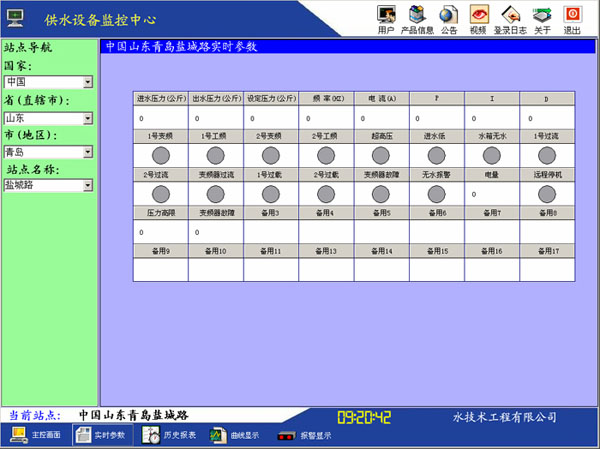Toggle the 1号变频 indicator light
This screenshot has width=600, height=449.
point(160,155)
